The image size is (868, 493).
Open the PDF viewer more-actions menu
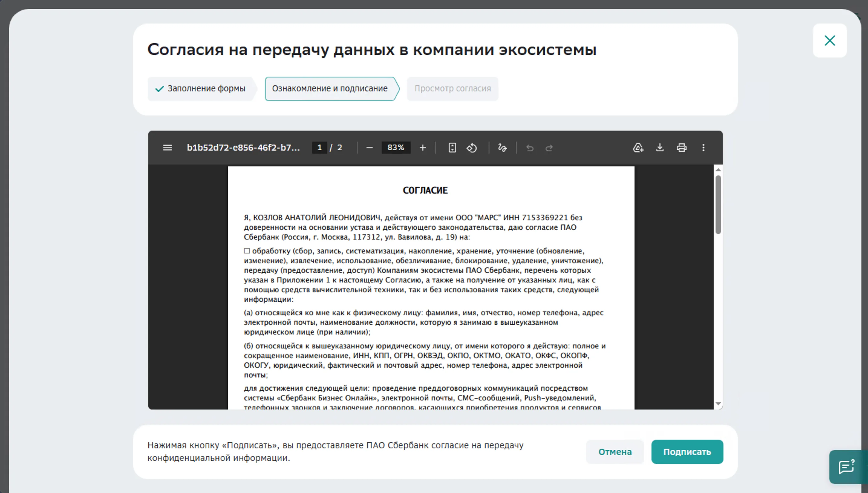pyautogui.click(x=703, y=148)
